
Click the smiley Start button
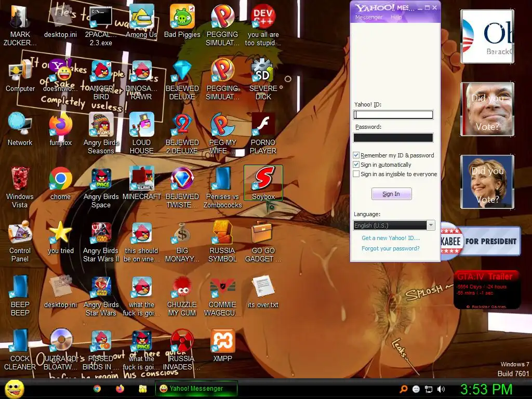point(15,389)
